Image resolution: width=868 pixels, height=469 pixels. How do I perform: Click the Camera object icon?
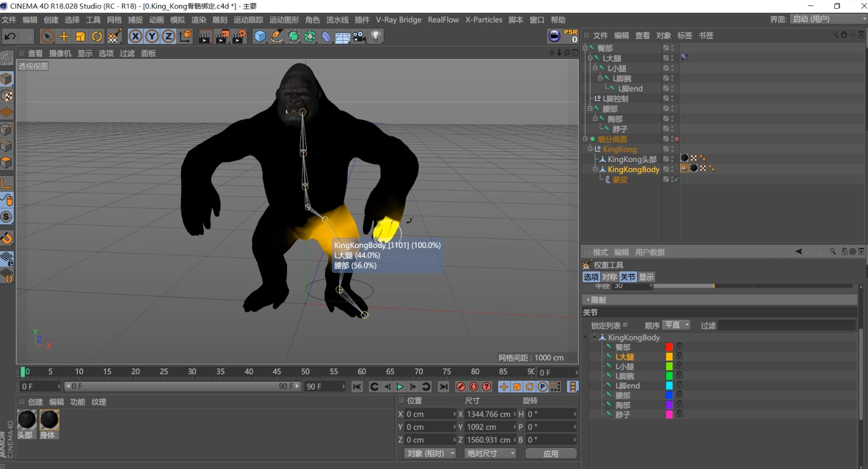(x=360, y=36)
